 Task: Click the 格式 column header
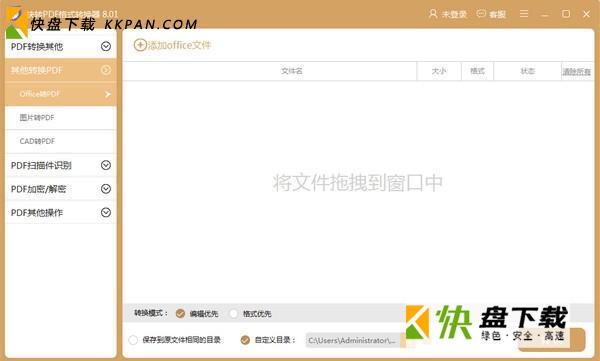tap(478, 71)
